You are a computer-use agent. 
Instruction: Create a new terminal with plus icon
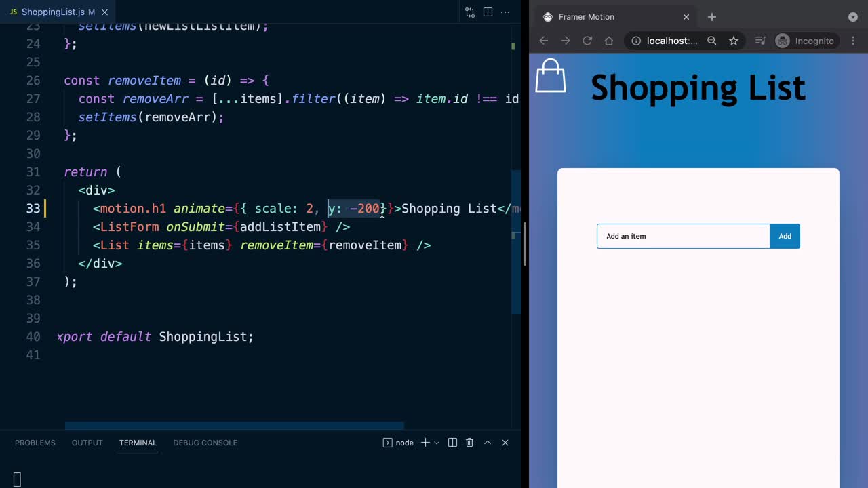point(425,443)
